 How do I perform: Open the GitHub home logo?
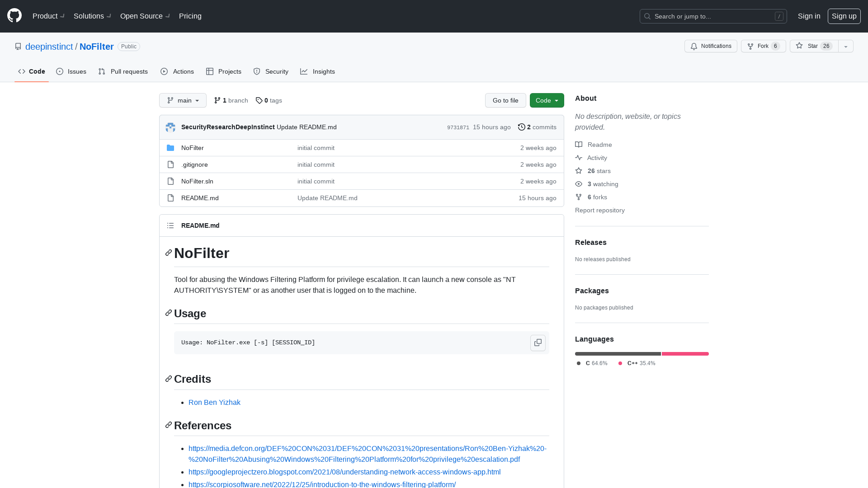14,16
